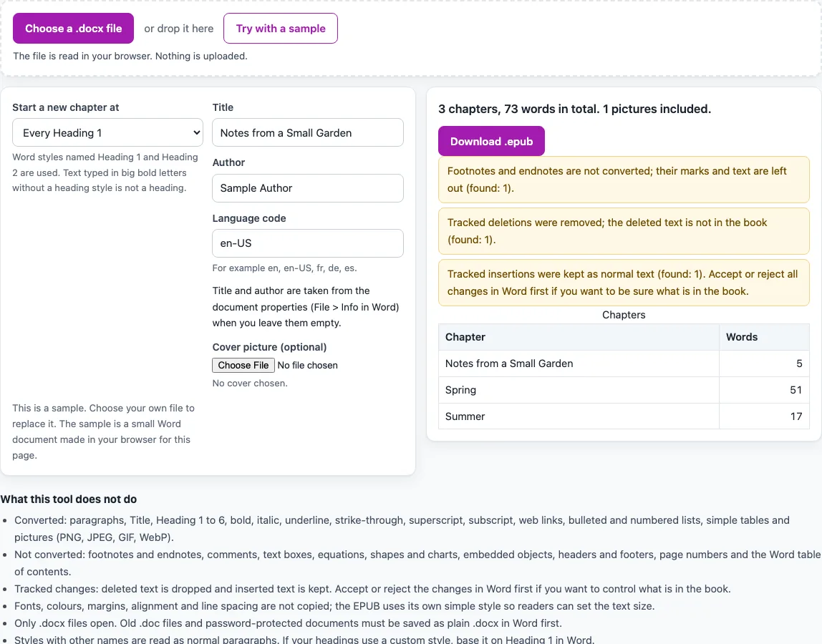Click the tracked insertions warning notice
This screenshot has height=644, width=822.
click(x=624, y=283)
